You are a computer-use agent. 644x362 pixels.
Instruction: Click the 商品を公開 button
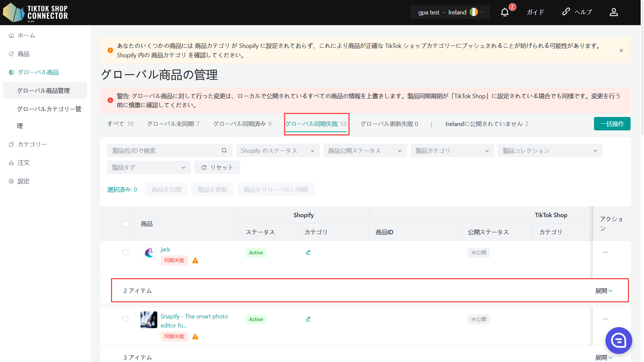click(x=166, y=190)
